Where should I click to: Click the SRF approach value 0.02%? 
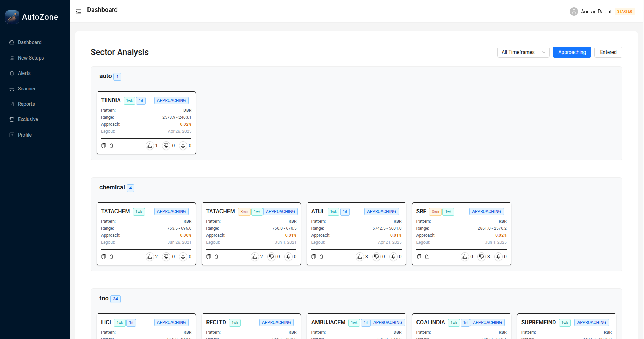point(501,235)
